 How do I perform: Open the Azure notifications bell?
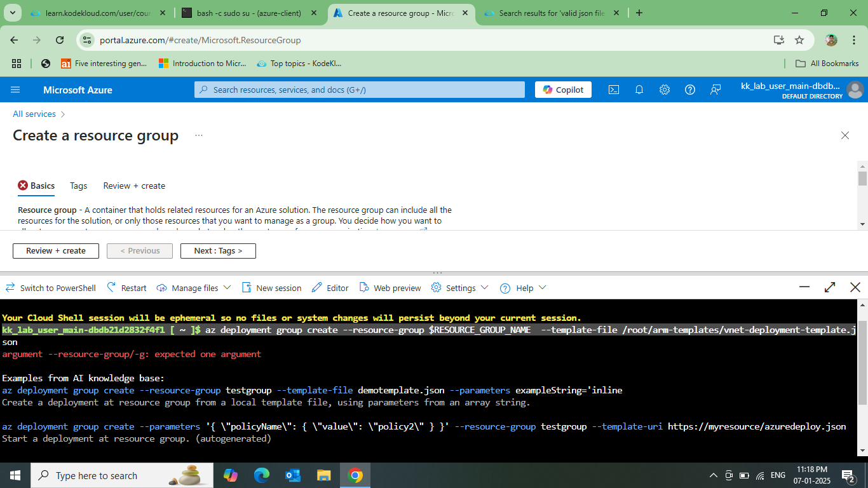639,90
